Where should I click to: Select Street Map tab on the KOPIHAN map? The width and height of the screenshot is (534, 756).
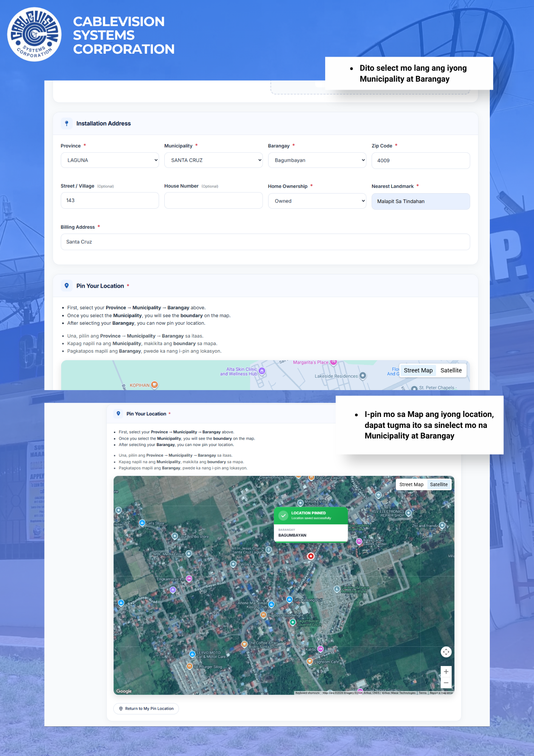click(x=418, y=370)
